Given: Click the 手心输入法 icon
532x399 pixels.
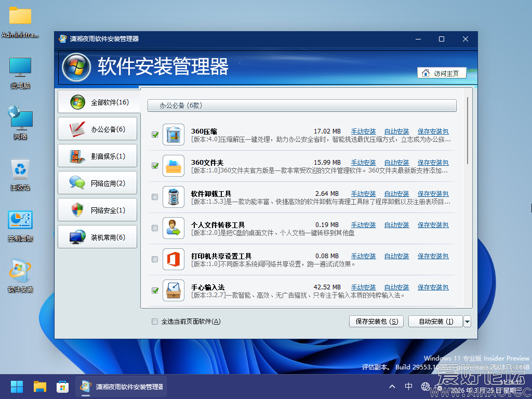Looking at the screenshot, I should 174,291.
